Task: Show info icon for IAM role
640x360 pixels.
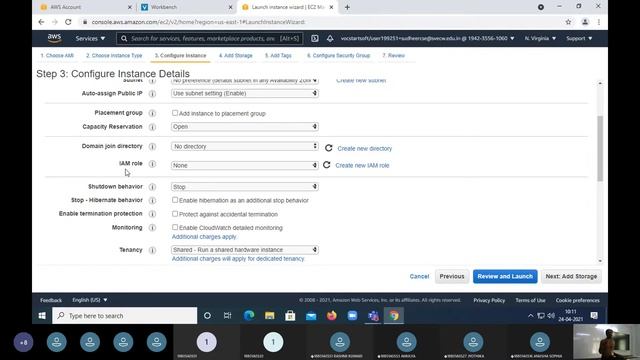Action: [152, 164]
